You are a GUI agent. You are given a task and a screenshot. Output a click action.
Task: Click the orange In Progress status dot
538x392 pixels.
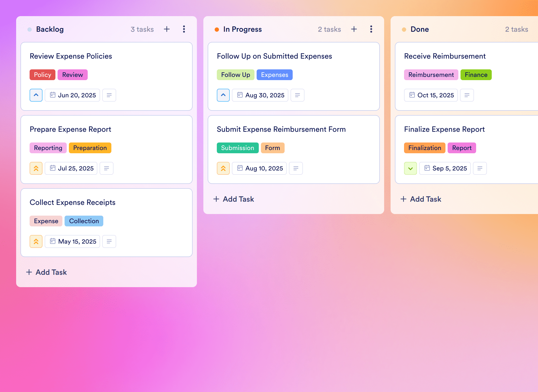tap(217, 29)
